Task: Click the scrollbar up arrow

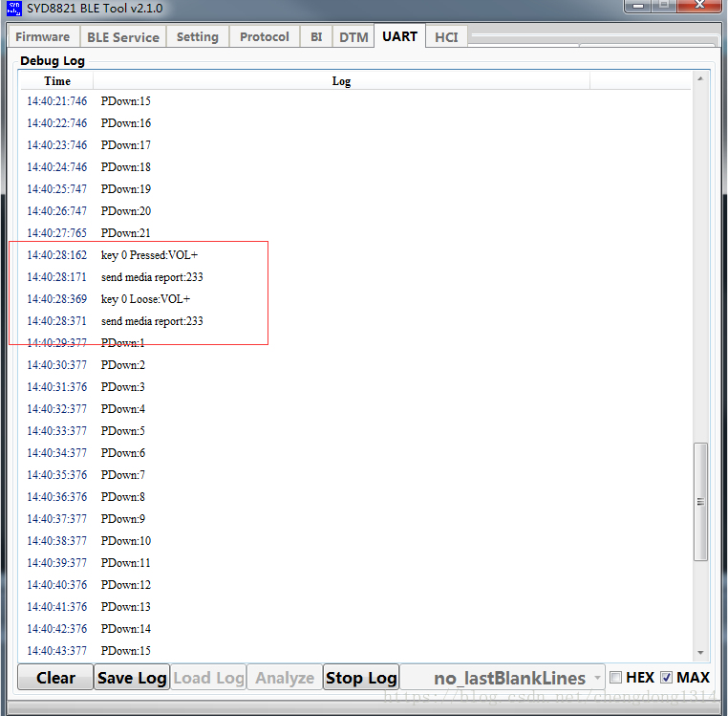Action: [x=700, y=78]
